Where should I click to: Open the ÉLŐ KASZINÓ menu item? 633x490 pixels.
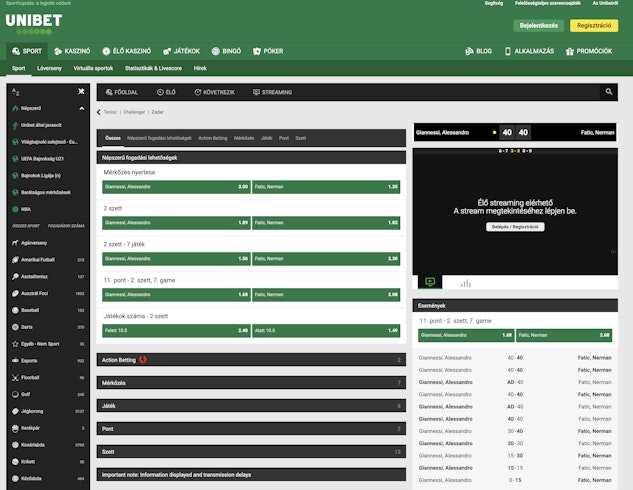126,51
